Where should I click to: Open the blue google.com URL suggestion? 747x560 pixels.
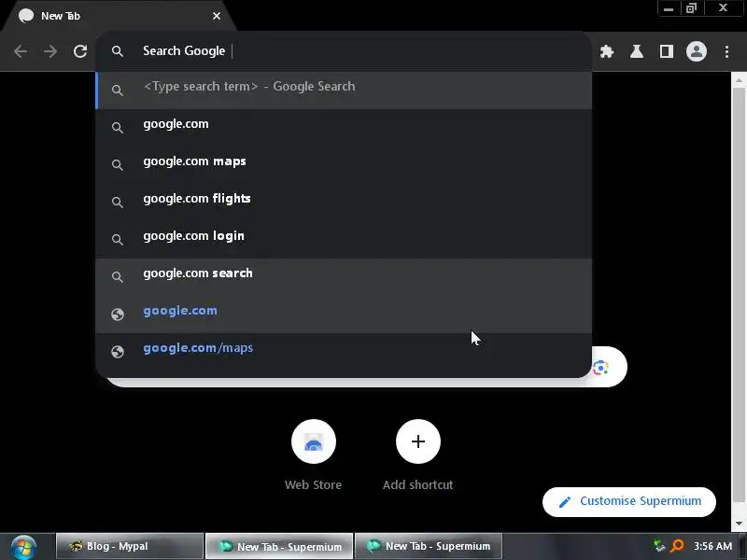pyautogui.click(x=344, y=314)
